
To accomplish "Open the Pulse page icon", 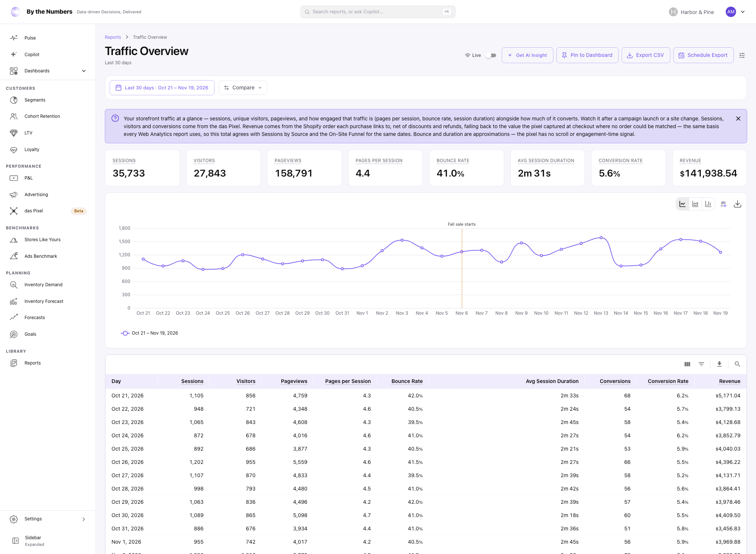I will click(x=14, y=38).
